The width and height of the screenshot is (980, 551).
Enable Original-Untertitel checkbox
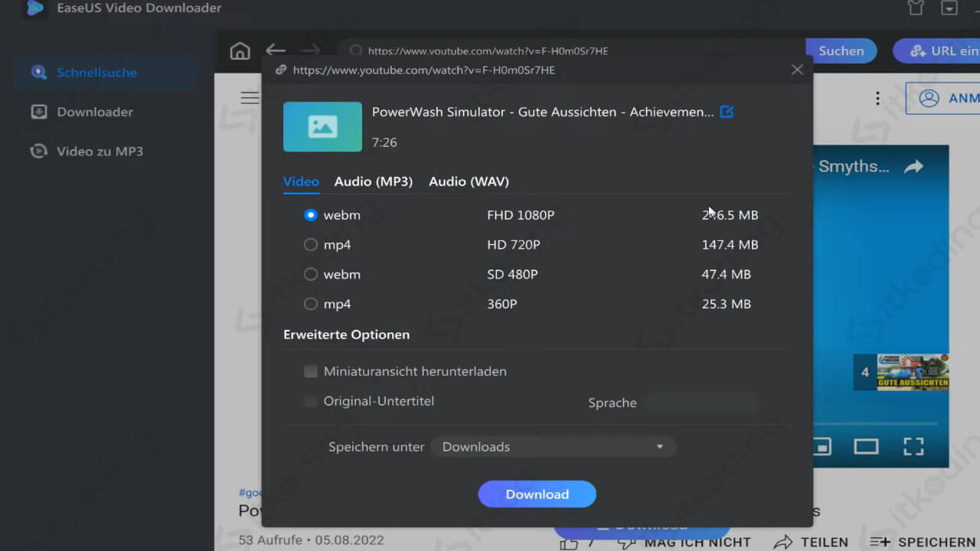(310, 401)
